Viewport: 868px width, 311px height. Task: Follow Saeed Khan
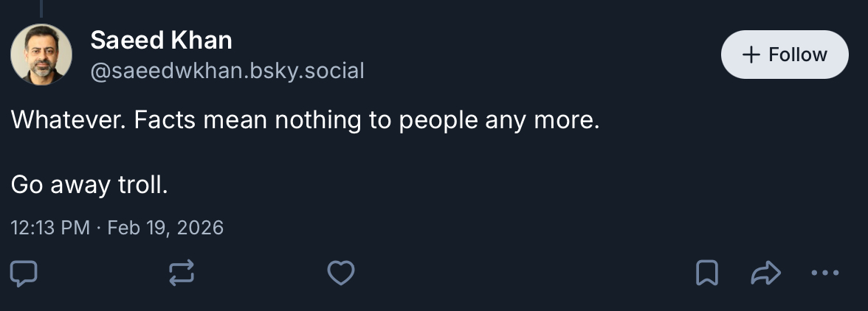(784, 55)
